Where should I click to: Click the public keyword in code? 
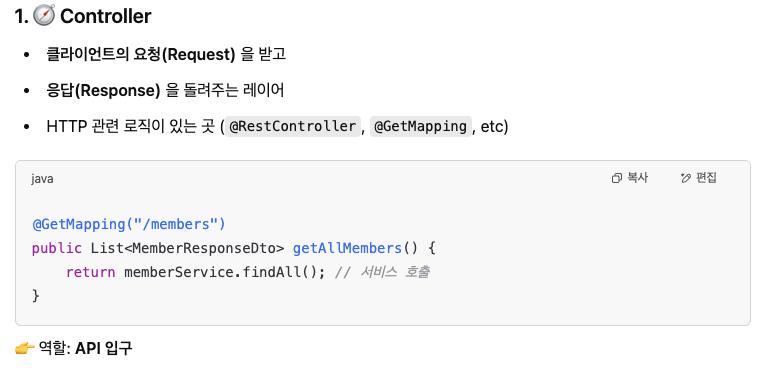click(x=57, y=248)
